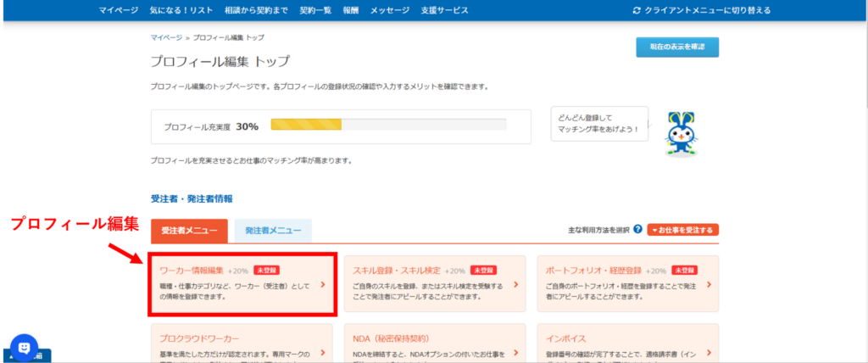Click the switch-to-client-menu refresh icon

tap(637, 10)
